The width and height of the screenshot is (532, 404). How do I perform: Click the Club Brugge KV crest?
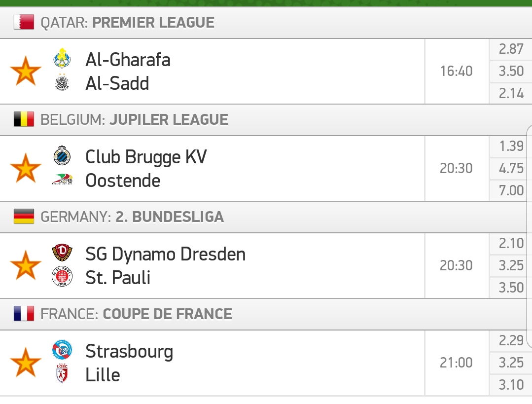[x=62, y=155]
